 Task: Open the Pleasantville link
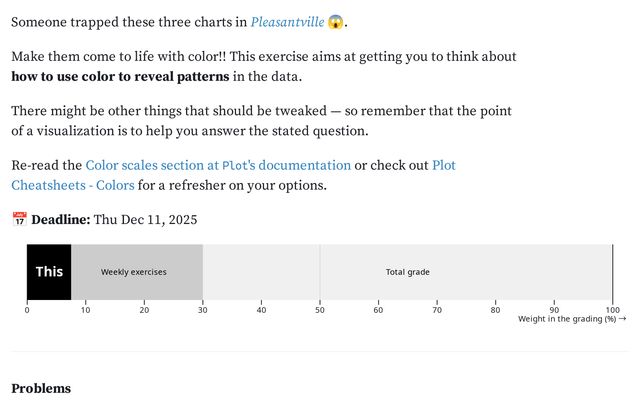(x=287, y=22)
